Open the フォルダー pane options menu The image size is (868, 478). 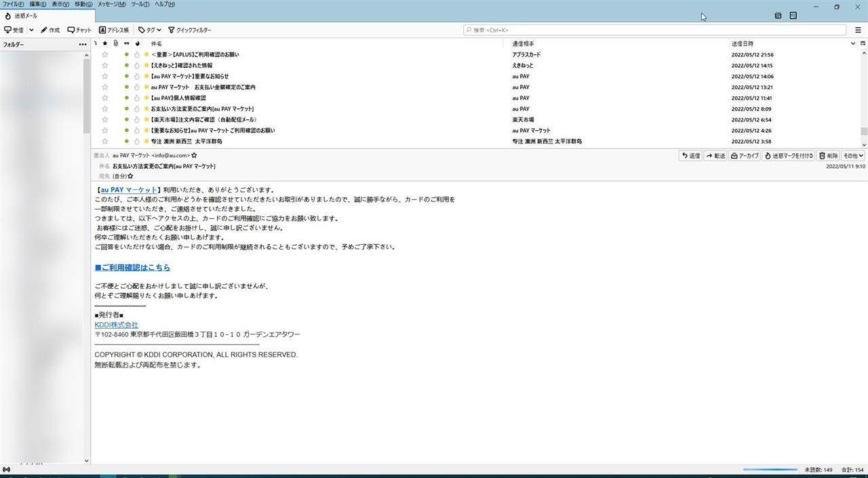click(83, 45)
